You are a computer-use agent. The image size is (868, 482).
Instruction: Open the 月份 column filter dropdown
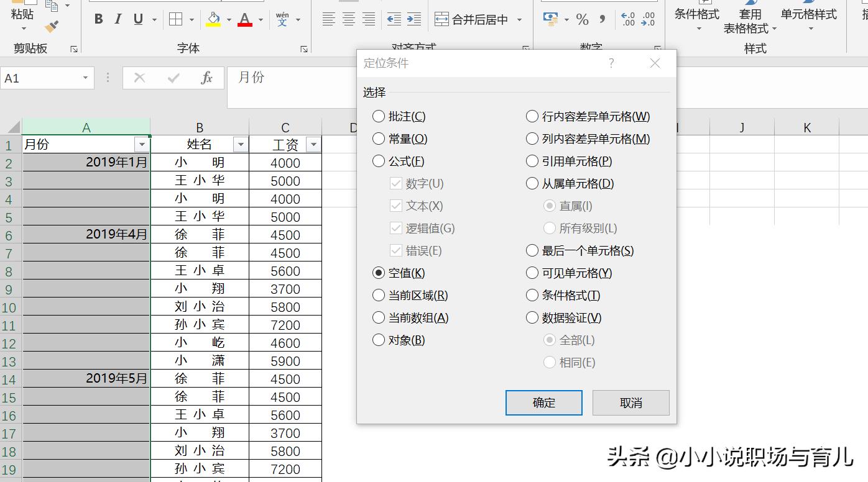143,144
